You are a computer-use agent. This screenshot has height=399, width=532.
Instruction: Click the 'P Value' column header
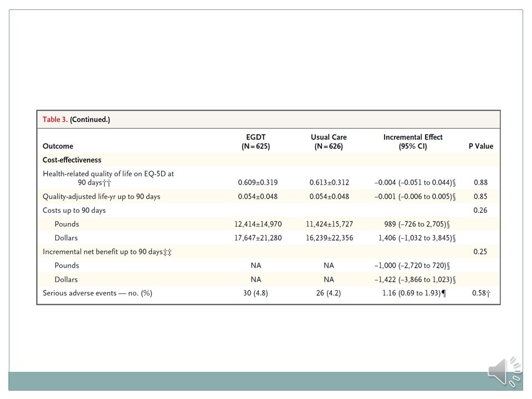tap(481, 146)
